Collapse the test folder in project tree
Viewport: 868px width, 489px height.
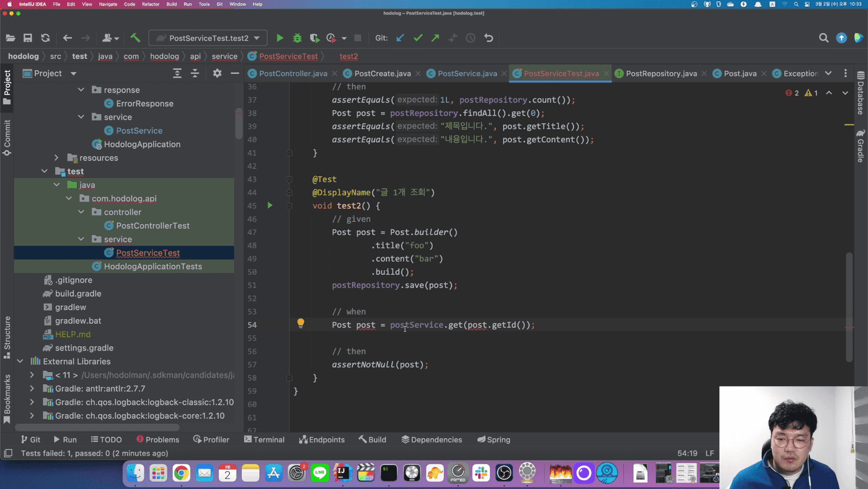45,171
